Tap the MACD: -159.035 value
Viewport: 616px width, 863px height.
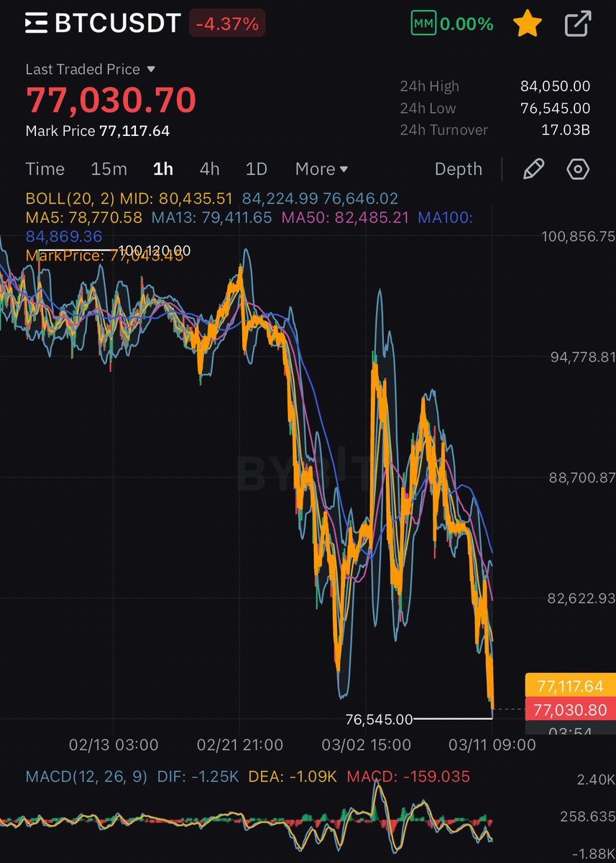[408, 777]
